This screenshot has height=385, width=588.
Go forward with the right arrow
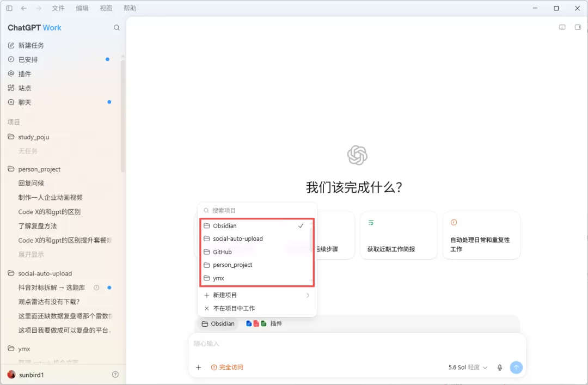click(38, 8)
